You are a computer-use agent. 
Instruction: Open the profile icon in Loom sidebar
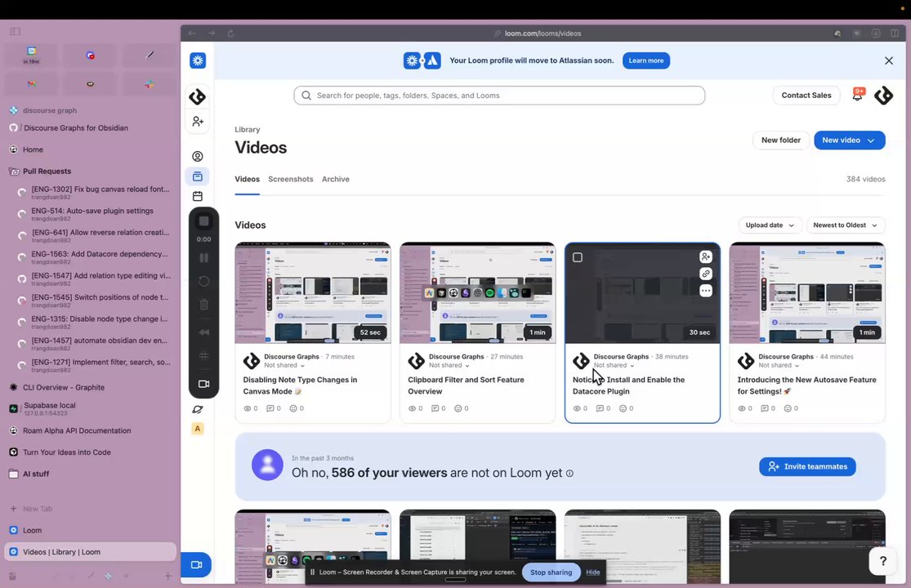click(198, 156)
